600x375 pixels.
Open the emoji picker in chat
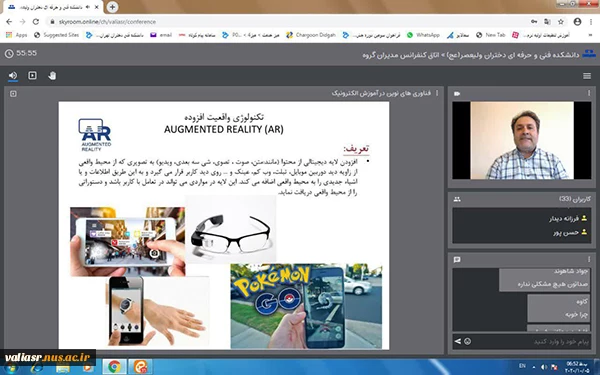[468, 341]
